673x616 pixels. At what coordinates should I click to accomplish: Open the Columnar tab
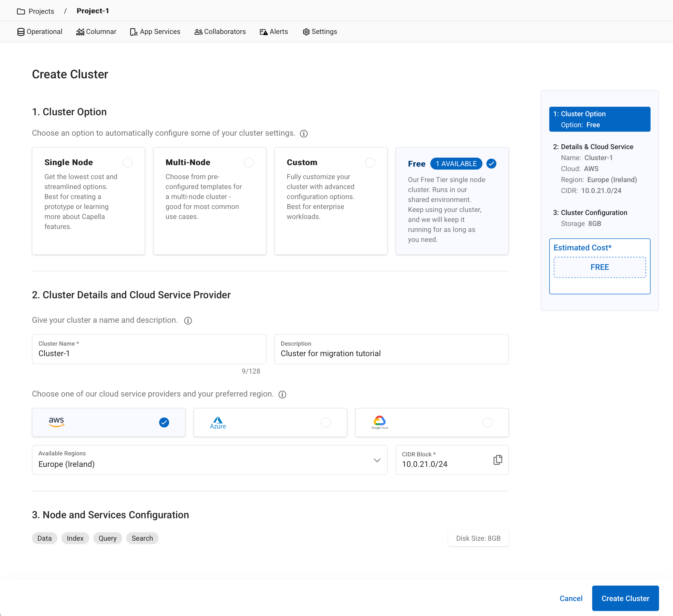(96, 32)
